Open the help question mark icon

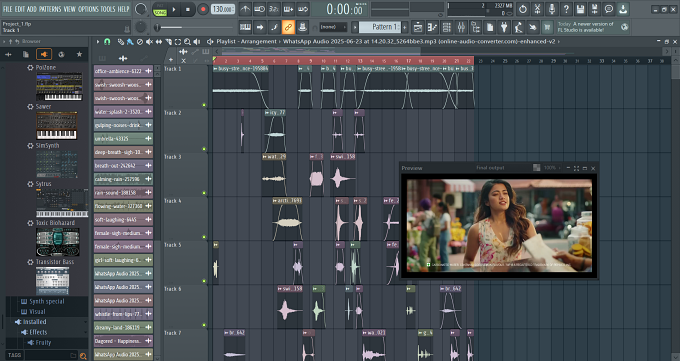pos(566,9)
